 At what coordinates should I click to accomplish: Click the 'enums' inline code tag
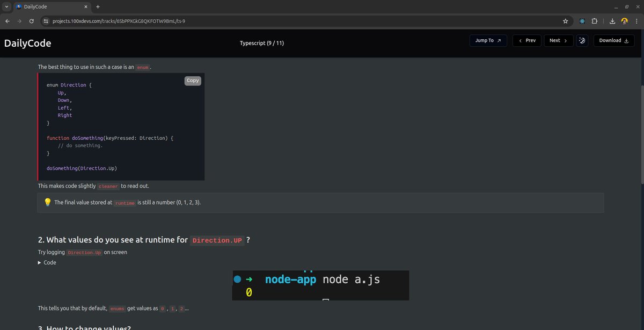click(117, 309)
